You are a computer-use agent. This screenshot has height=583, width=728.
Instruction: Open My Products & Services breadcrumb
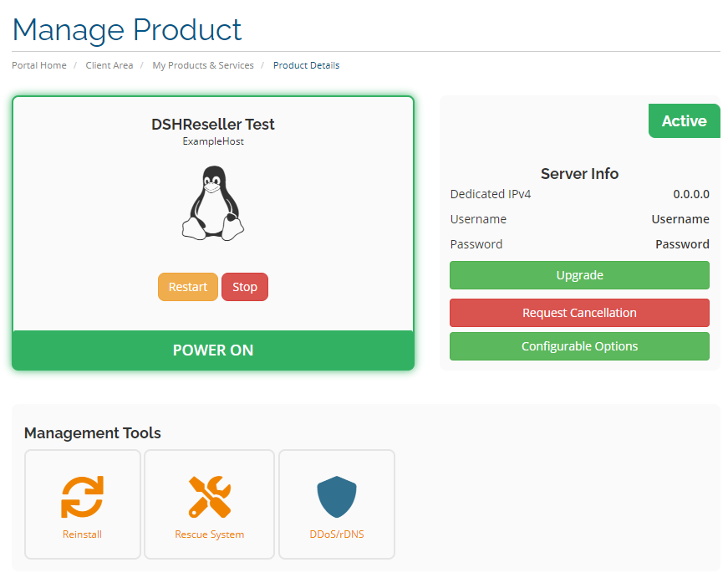[203, 65]
